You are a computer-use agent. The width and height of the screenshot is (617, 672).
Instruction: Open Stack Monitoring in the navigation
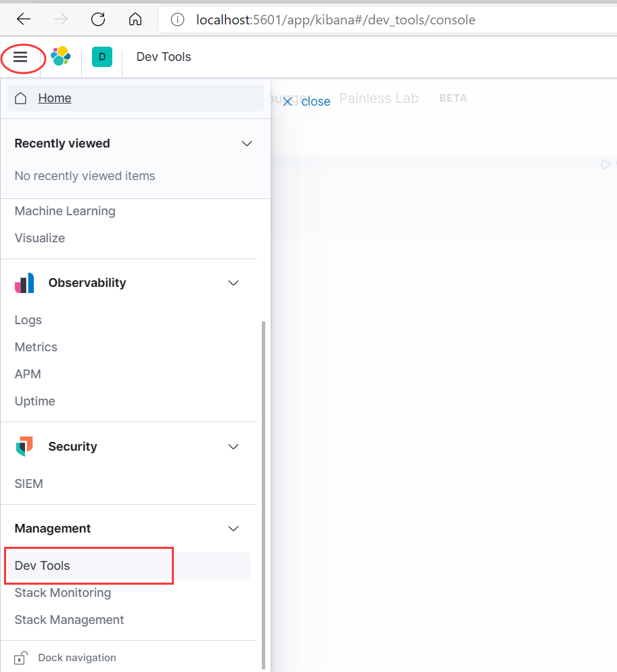coord(63,593)
